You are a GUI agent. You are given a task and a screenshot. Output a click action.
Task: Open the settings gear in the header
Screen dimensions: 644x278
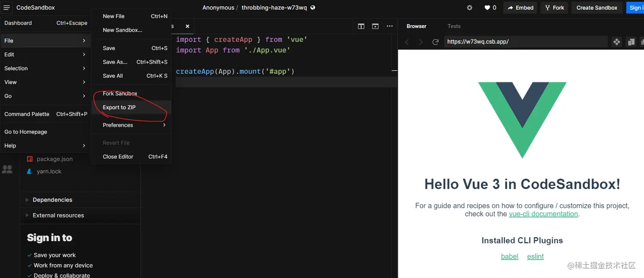click(x=469, y=8)
